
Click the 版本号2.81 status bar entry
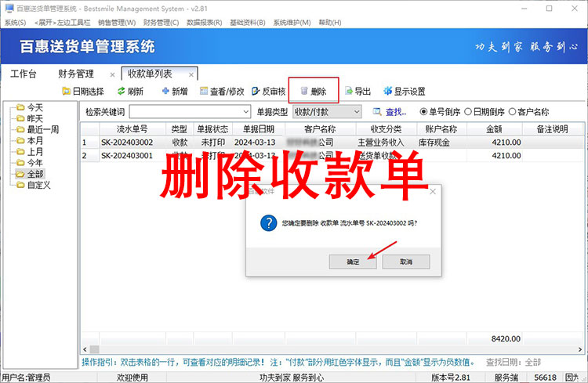[x=451, y=378]
